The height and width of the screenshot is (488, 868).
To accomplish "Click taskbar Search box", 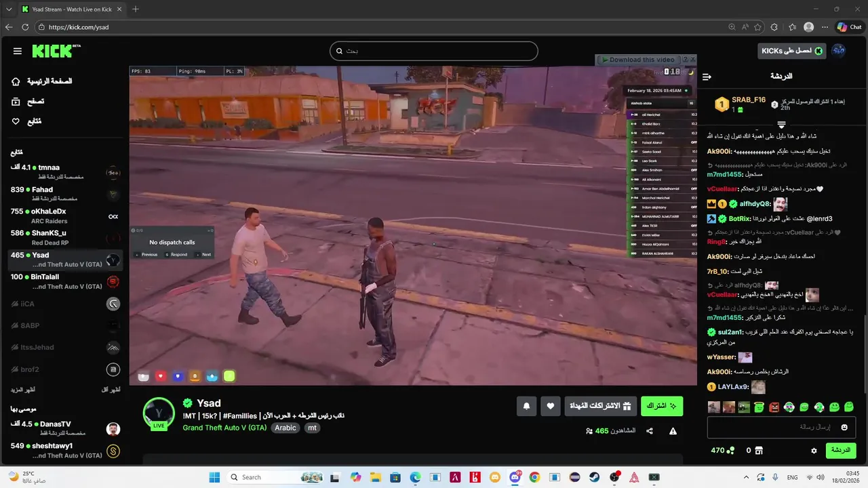I will [277, 477].
